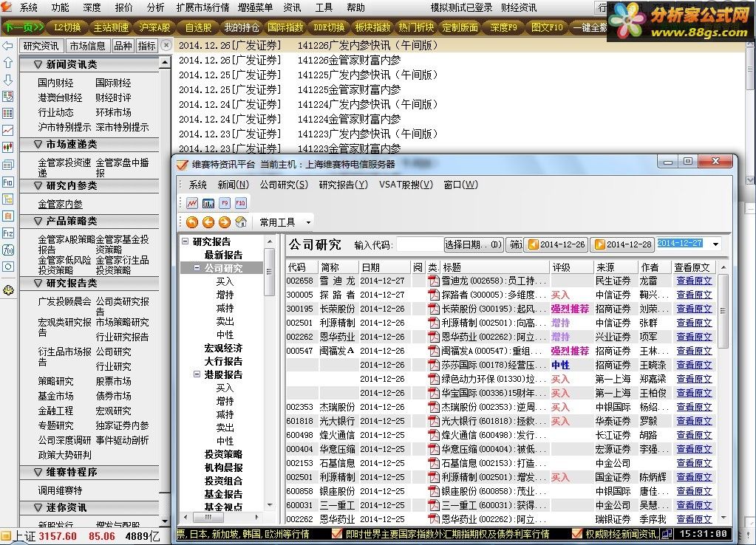
Task: Collapse the 研究内参类 section
Action: pos(38,185)
